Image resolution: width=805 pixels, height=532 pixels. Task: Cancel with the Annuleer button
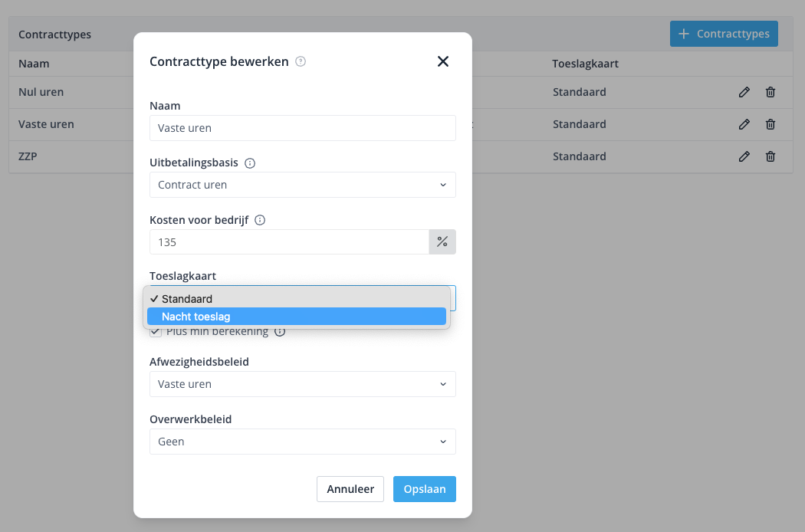(350, 489)
